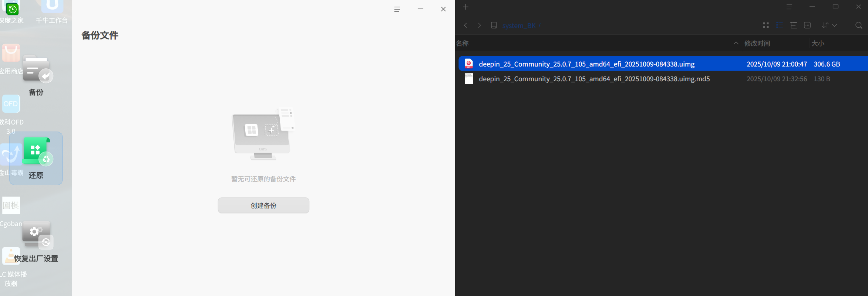Viewport: 868px width, 296px height.
Task: Click the 创建备份 button
Action: pyautogui.click(x=263, y=205)
